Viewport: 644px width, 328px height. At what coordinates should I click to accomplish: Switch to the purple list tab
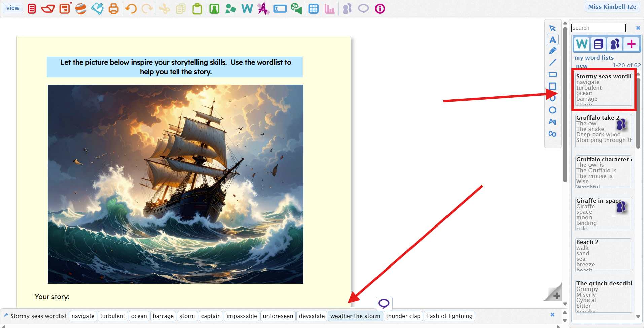point(598,44)
